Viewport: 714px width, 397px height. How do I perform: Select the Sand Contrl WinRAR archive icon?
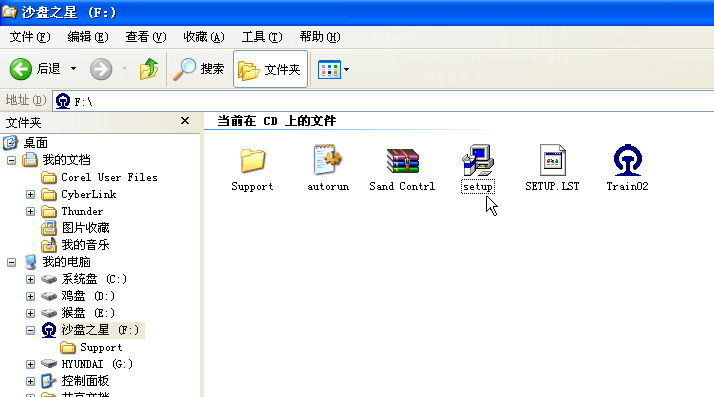[x=402, y=161]
